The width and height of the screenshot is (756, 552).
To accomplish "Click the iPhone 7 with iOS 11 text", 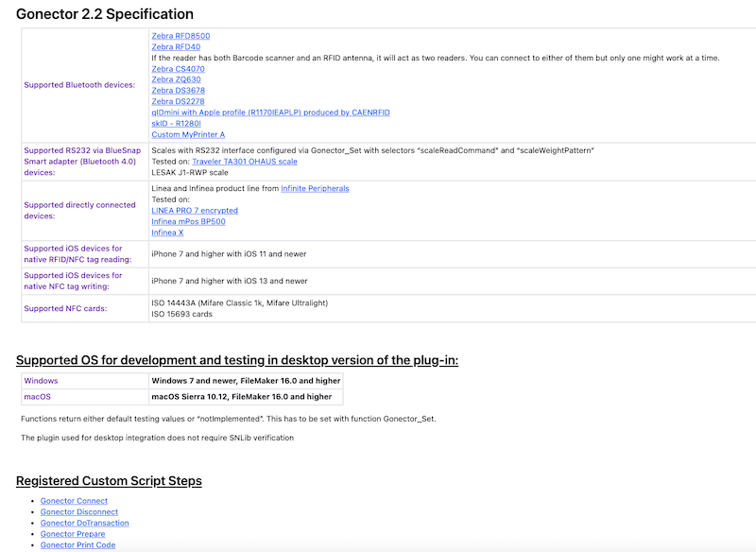I will (229, 254).
